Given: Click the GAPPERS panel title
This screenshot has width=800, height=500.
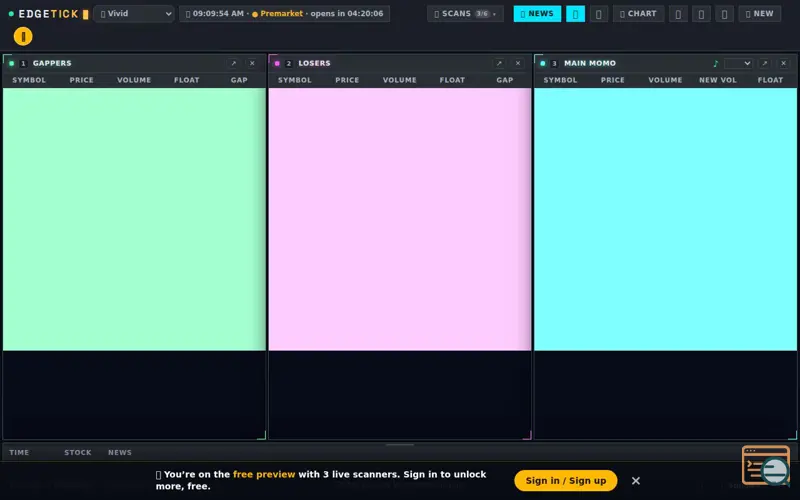Looking at the screenshot, I should (52, 63).
